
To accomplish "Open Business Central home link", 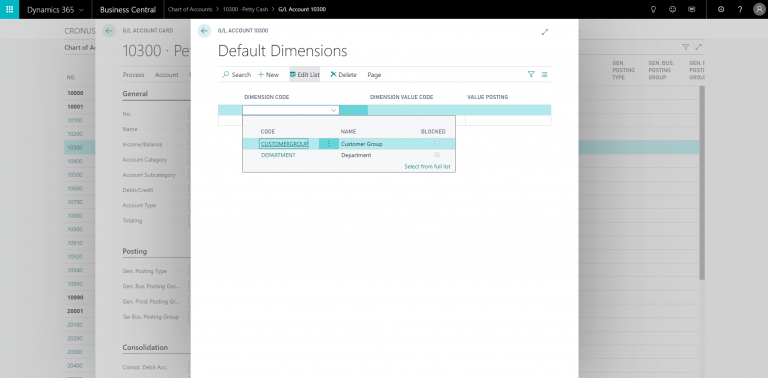I will 128,9.
